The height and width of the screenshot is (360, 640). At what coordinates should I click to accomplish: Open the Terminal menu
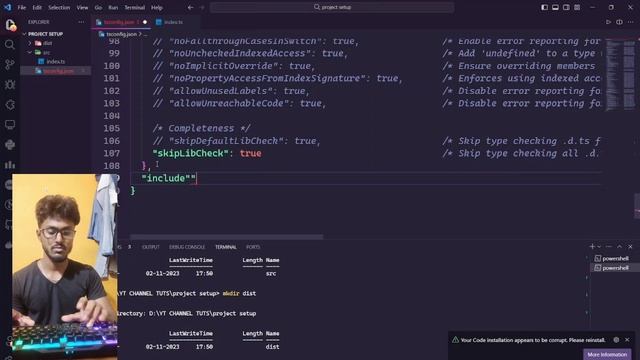click(135, 7)
